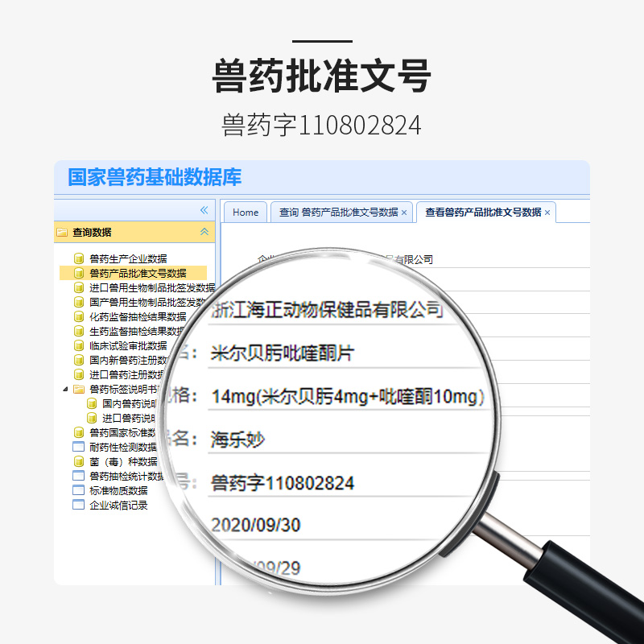Close the 查询 兽药产品批准文号数据 tab
Viewport: 644px width, 644px height.
[404, 213]
